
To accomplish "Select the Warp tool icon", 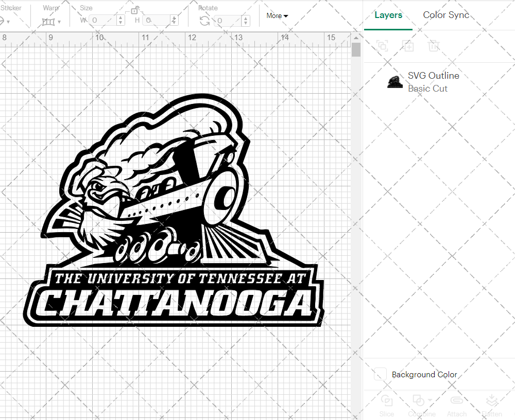I will [49, 21].
